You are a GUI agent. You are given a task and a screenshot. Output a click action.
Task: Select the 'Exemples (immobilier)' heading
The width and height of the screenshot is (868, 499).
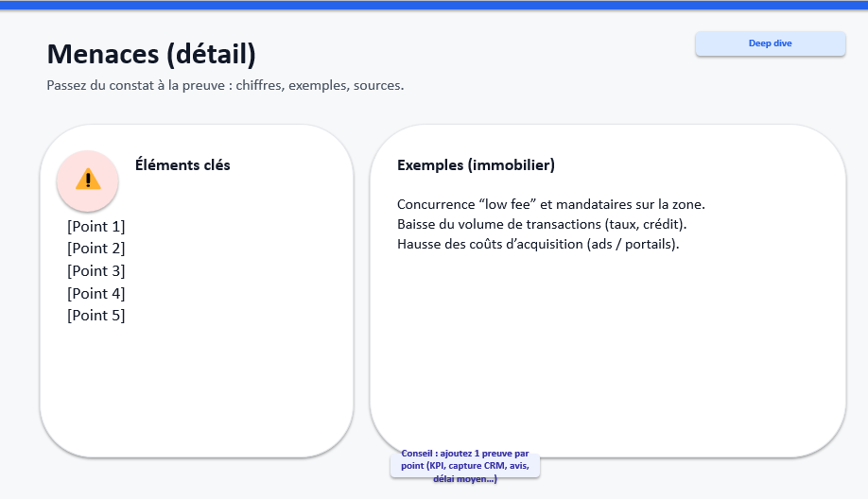(476, 164)
